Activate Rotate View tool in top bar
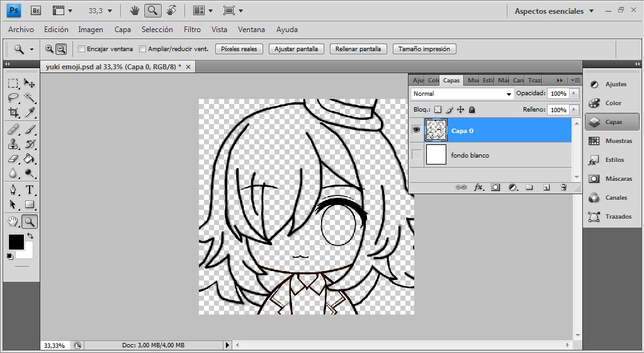This screenshot has width=644, height=353. (171, 10)
